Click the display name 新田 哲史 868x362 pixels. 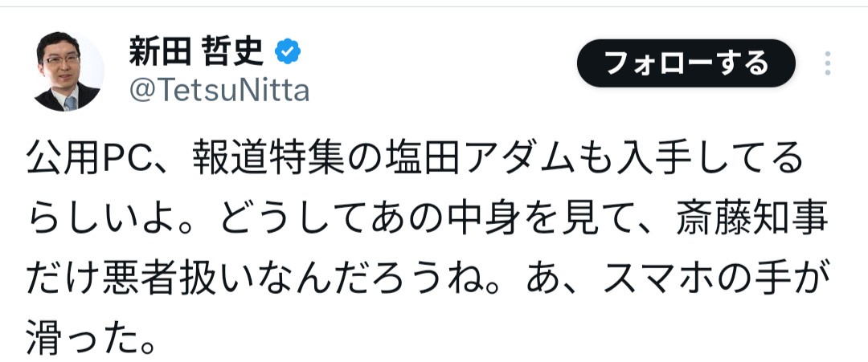pos(197,53)
